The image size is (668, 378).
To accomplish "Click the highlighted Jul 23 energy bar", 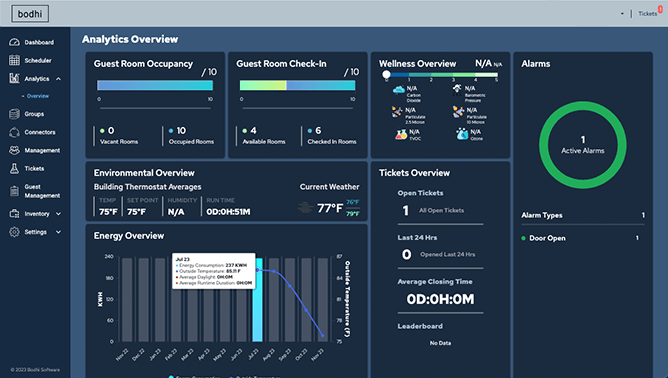I will pyautogui.click(x=257, y=299).
